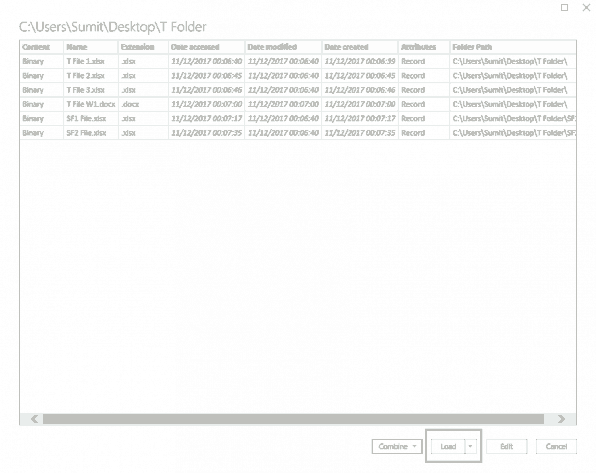Open the Load dropdown arrow
Viewport: 596px width, 473px height.
[x=471, y=446]
